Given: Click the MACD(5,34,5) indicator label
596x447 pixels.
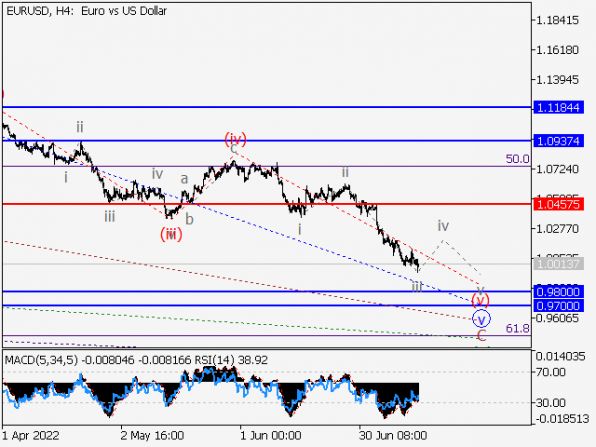Looking at the screenshot, I should (x=41, y=360).
